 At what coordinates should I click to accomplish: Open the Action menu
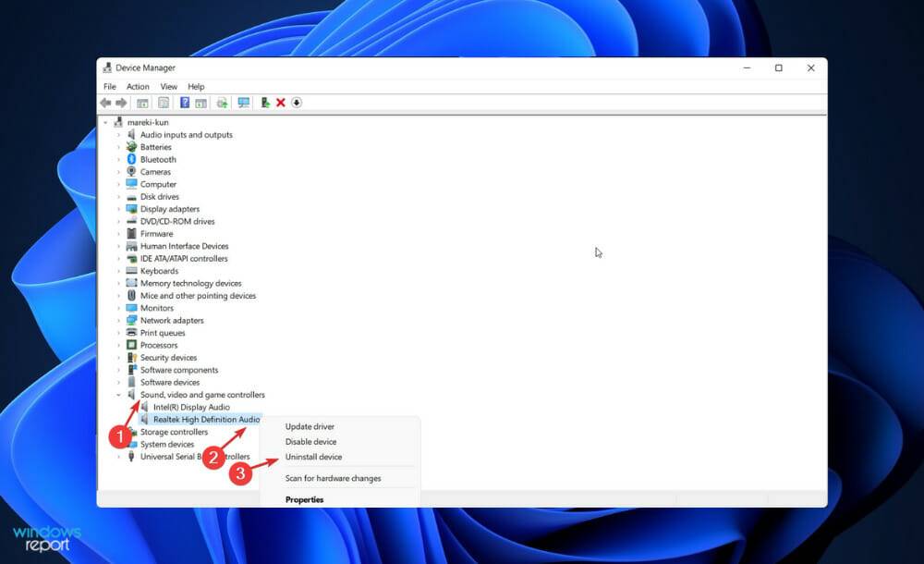138,86
